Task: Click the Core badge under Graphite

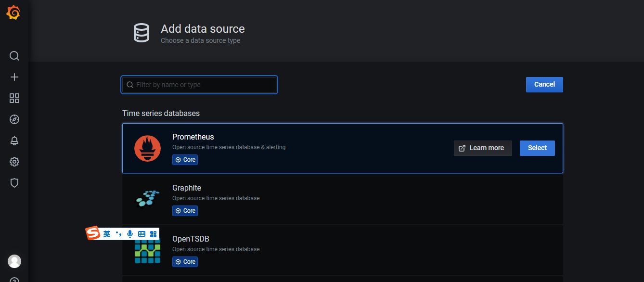Action: click(x=185, y=211)
